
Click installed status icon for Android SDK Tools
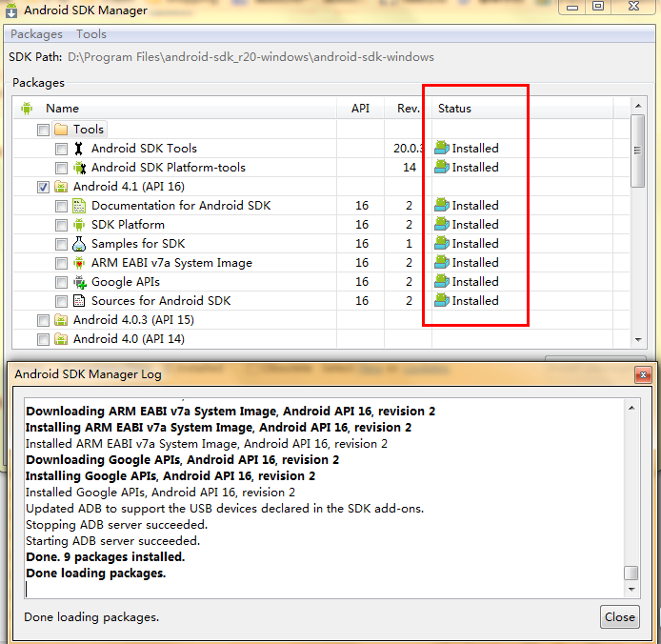[x=442, y=148]
